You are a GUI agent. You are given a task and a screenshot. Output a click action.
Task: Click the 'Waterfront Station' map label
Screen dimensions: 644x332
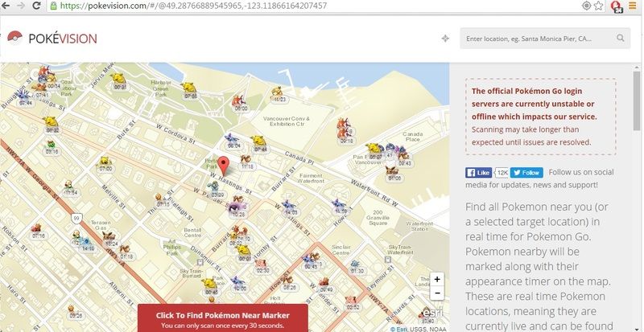coord(419,226)
